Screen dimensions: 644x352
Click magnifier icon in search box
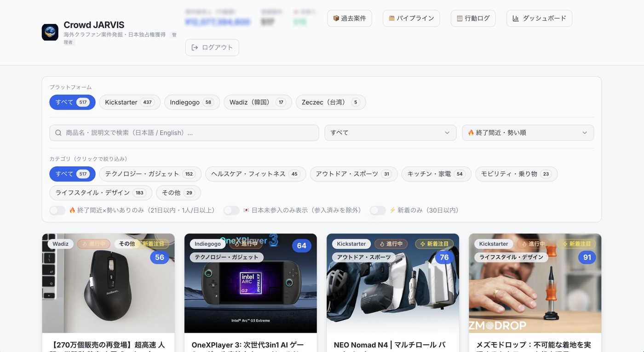click(58, 133)
